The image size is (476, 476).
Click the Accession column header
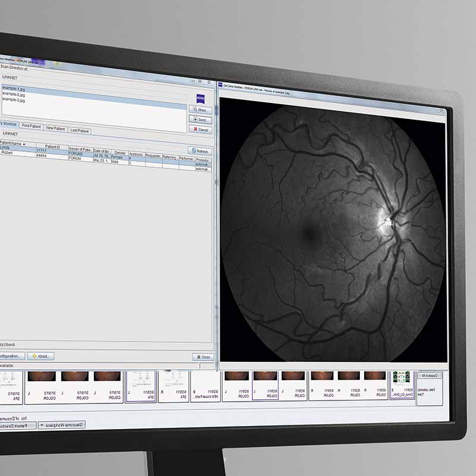(136, 154)
